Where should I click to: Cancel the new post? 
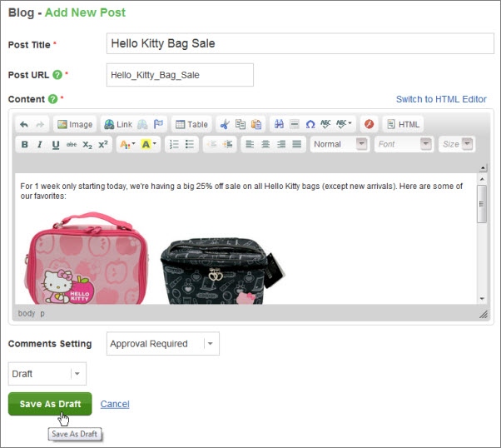click(x=115, y=404)
